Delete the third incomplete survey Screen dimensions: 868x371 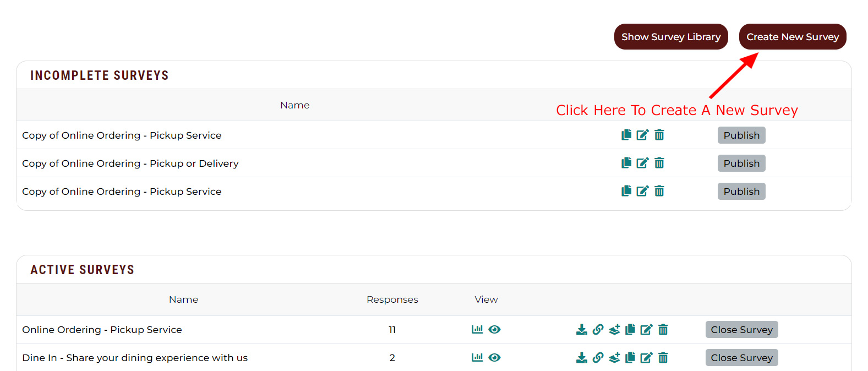coord(659,191)
